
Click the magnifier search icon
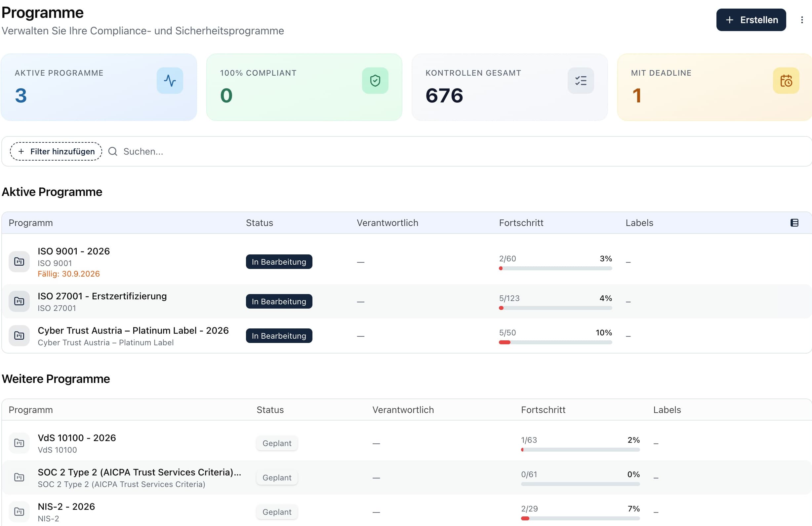click(113, 151)
